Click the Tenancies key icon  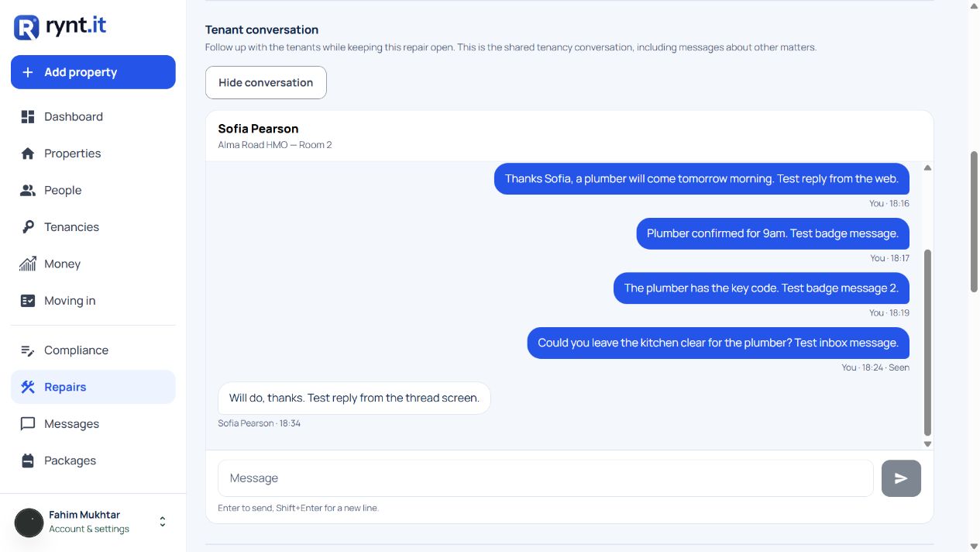pos(28,227)
